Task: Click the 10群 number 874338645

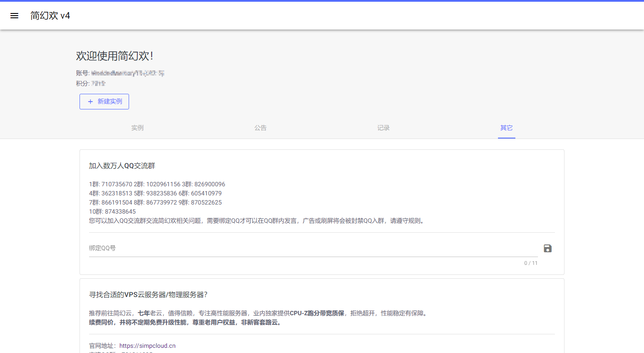Action: [120, 211]
